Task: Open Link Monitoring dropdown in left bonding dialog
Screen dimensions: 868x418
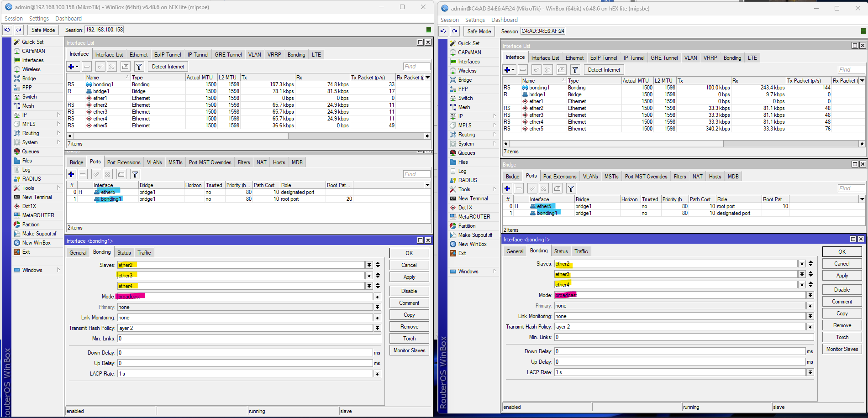Action: [x=378, y=318]
